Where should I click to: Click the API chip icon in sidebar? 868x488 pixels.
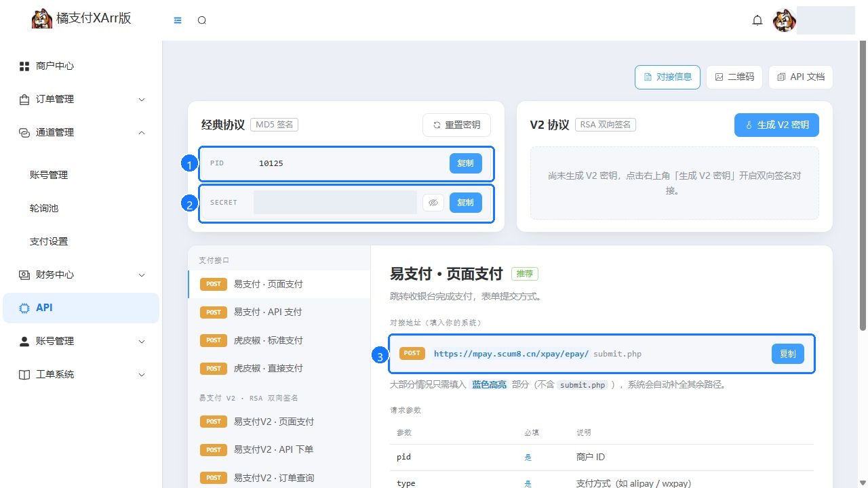(x=24, y=308)
